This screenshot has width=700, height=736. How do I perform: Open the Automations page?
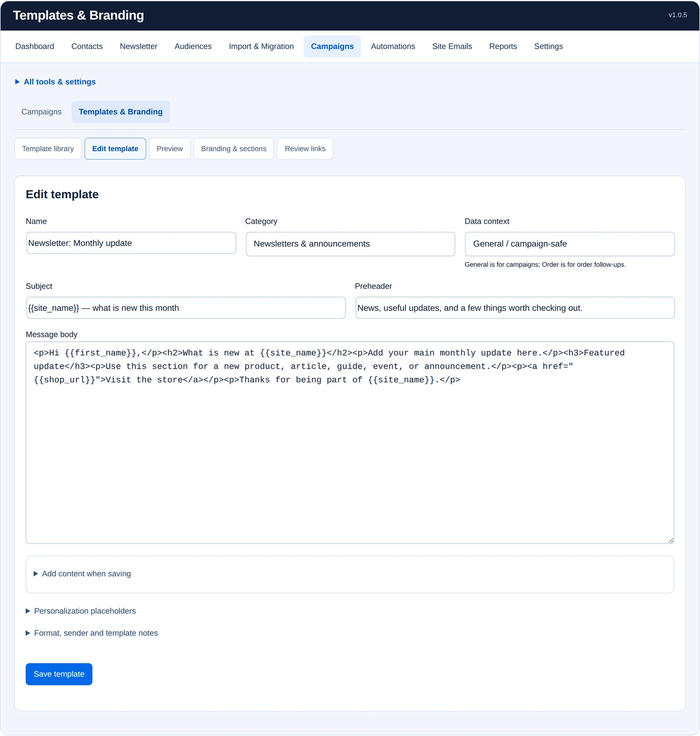coord(393,46)
